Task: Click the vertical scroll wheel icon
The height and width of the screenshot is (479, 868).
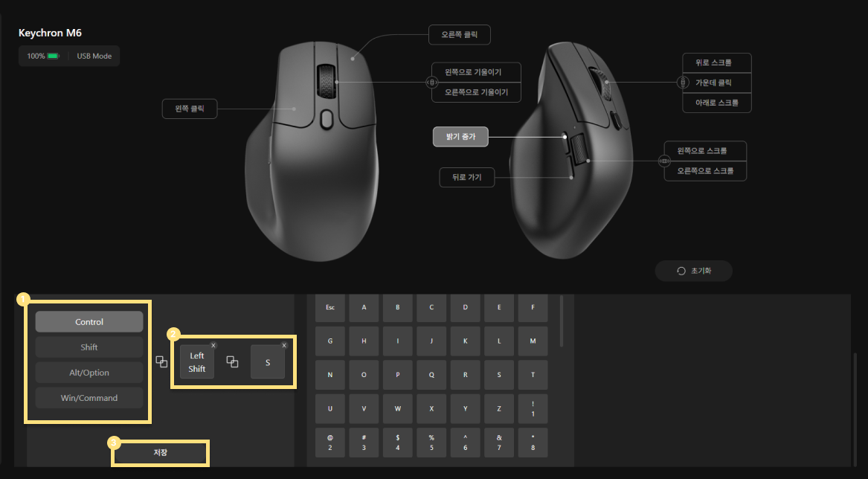Action: tap(683, 83)
